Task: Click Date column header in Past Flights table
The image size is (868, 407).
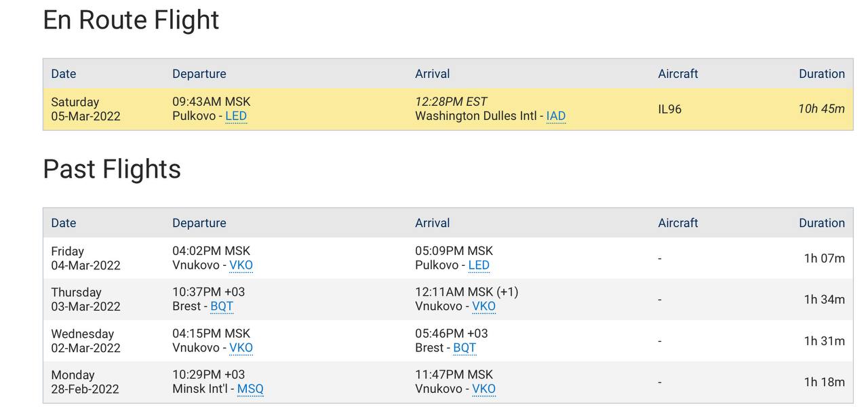Action: [x=64, y=223]
